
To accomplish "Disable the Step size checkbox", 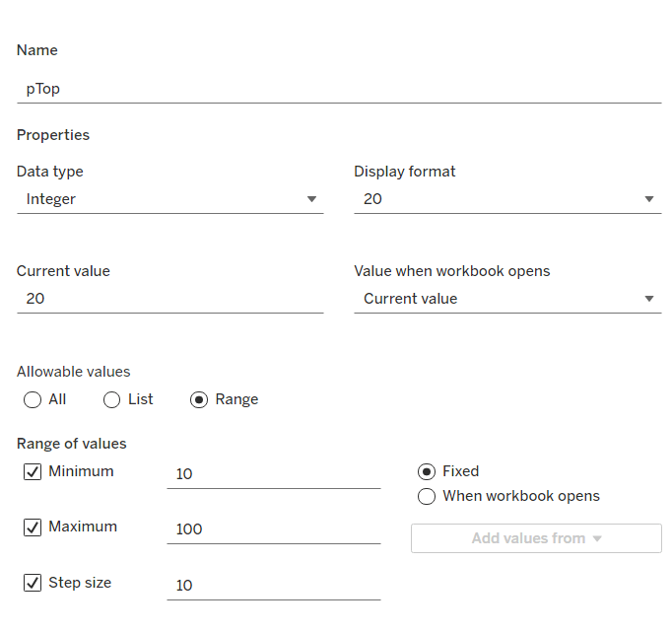I will pyautogui.click(x=33, y=584).
